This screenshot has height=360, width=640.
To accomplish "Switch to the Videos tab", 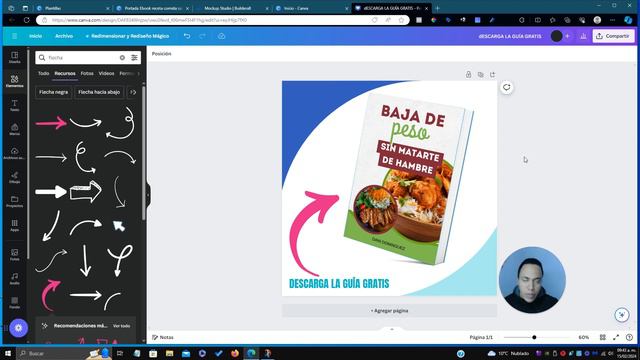I will tap(106, 73).
